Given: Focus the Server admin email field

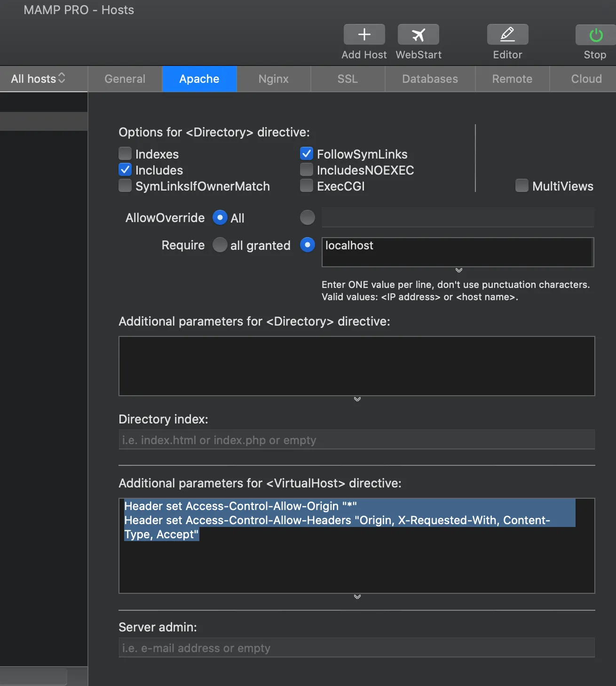Looking at the screenshot, I should [356, 648].
